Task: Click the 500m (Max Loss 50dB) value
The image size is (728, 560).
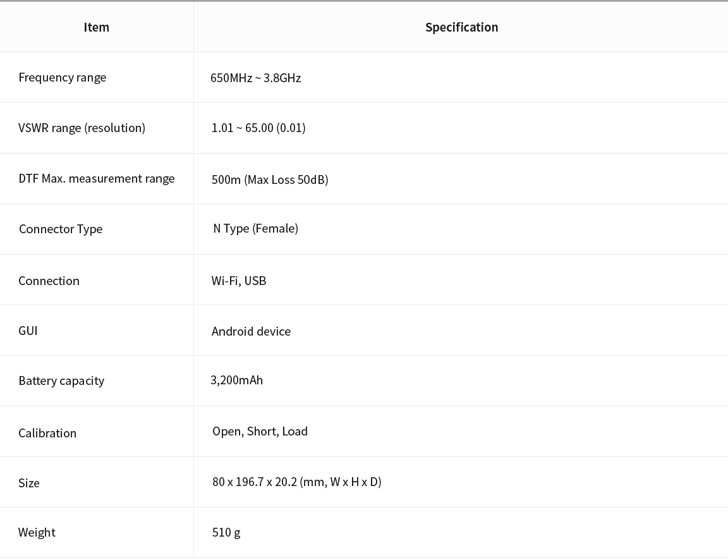Action: [x=270, y=180]
